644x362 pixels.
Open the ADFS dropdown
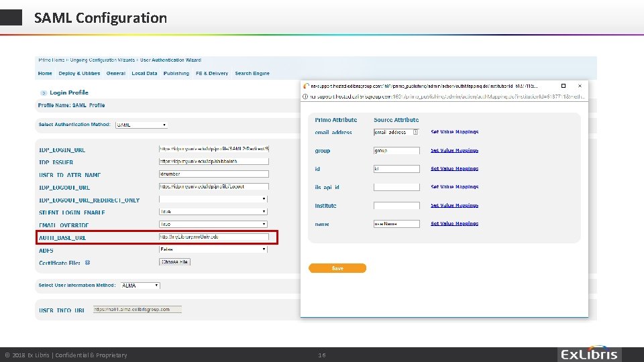tap(213, 249)
